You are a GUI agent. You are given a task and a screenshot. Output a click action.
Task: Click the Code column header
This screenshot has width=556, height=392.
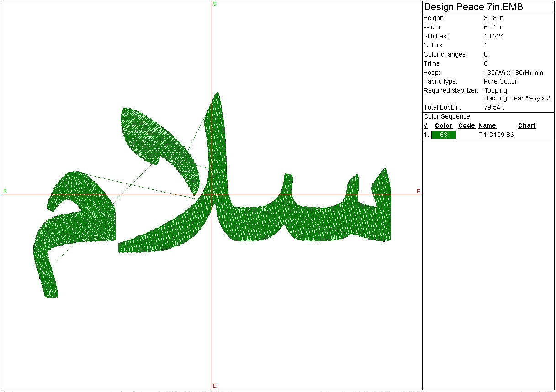(x=466, y=126)
